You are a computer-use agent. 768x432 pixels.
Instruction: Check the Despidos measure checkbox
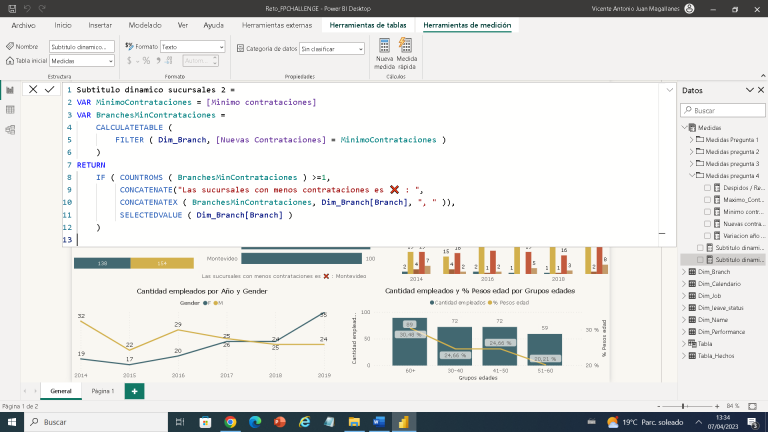(708, 188)
